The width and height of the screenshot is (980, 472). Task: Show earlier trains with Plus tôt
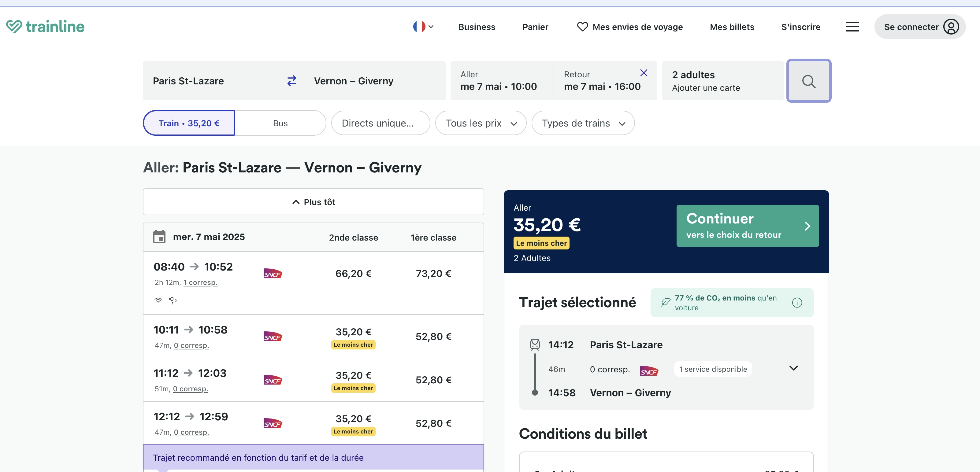[314, 202]
